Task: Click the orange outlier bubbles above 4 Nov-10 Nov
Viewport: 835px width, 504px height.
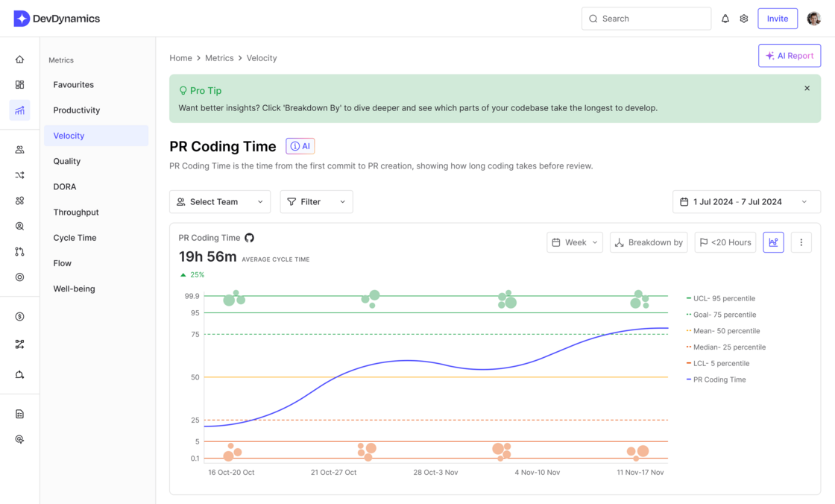Action: pos(500,451)
